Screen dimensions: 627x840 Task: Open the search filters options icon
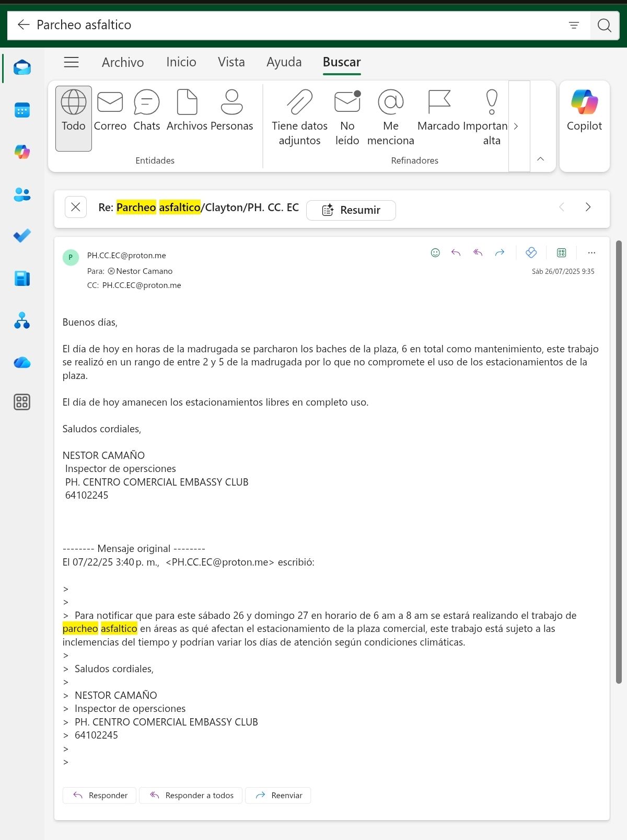tap(574, 25)
